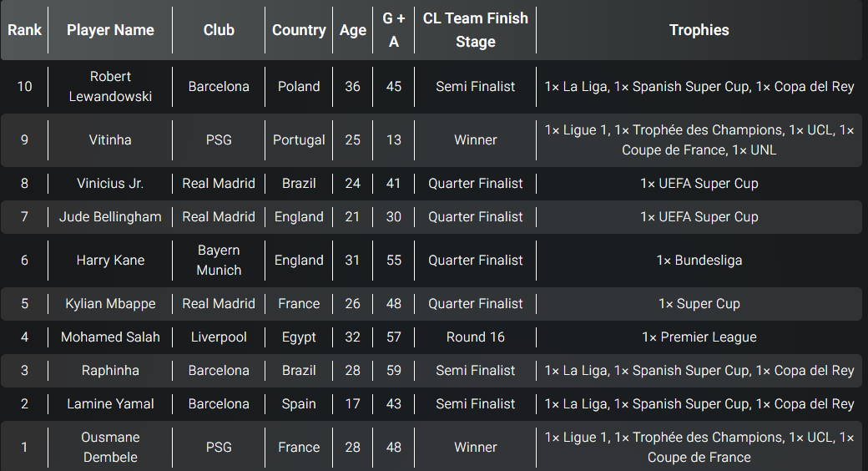Click the G + A column header
868x471 pixels.
[394, 30]
